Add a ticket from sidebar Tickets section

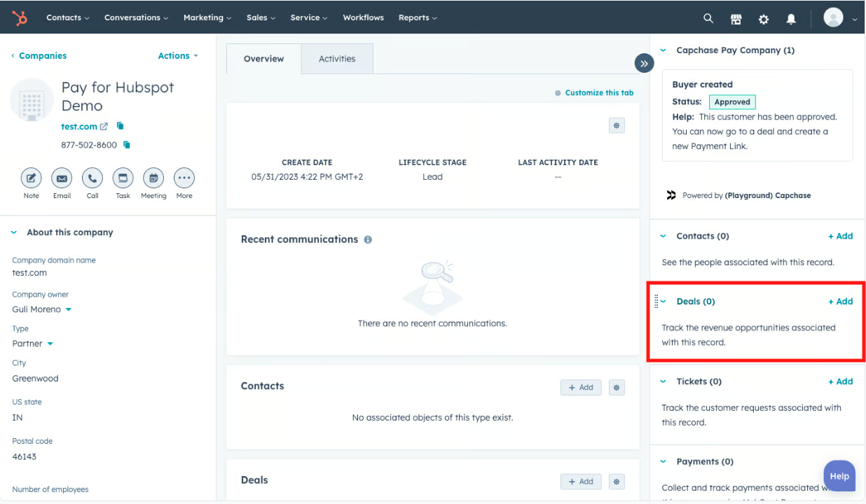tap(841, 381)
